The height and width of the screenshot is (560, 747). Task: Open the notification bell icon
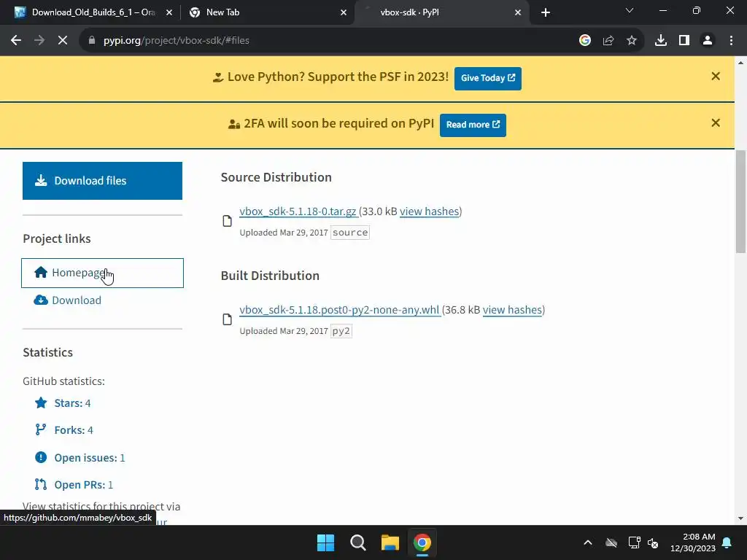(x=727, y=542)
